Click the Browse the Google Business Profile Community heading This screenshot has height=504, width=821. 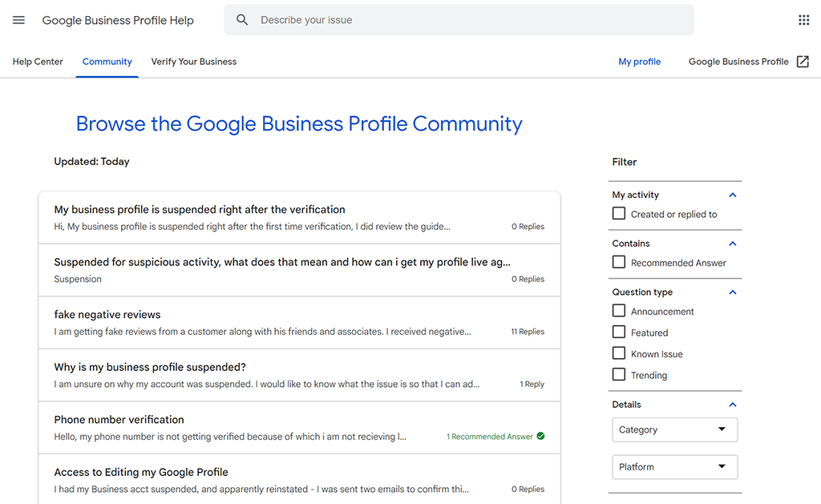point(299,123)
